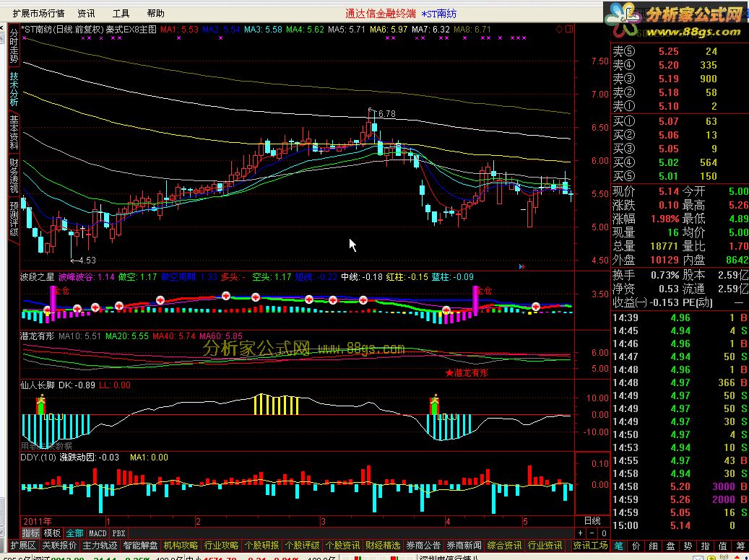Switch to 分时走势 side tab
The width and height of the screenshot is (749, 560).
(x=14, y=46)
